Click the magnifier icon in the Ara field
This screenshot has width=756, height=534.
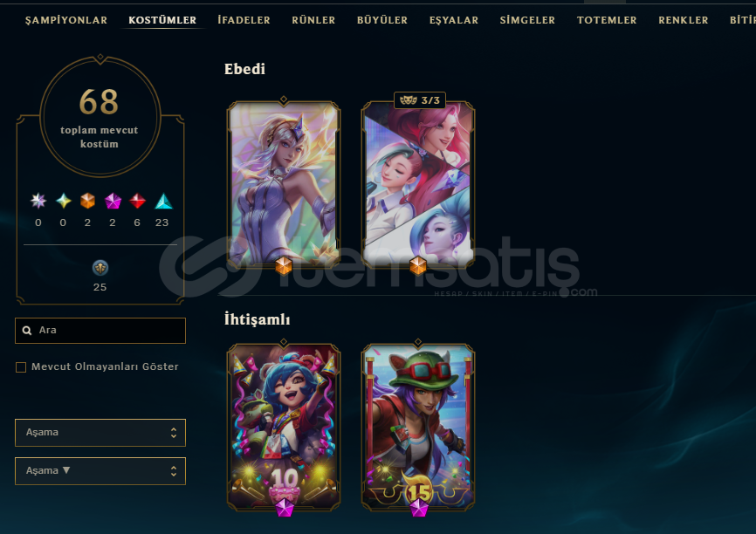pos(27,331)
